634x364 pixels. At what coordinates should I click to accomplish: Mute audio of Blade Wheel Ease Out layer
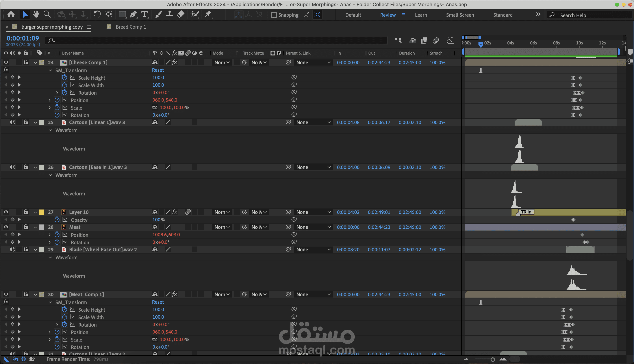pyautogui.click(x=12, y=250)
